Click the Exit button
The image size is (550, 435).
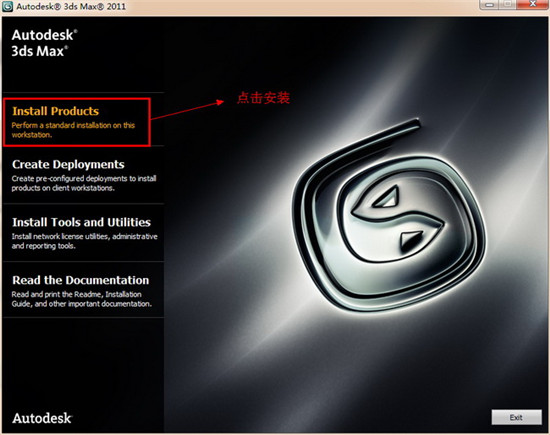tap(516, 417)
